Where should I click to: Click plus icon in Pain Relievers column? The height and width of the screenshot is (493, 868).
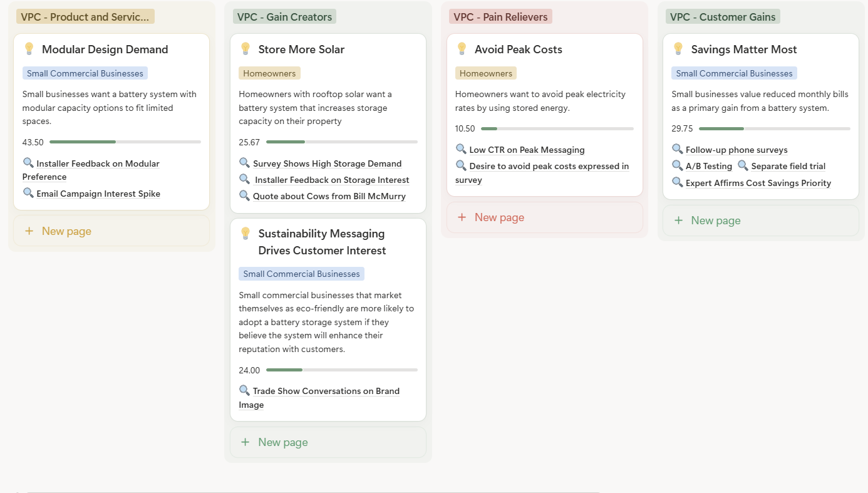tap(462, 217)
